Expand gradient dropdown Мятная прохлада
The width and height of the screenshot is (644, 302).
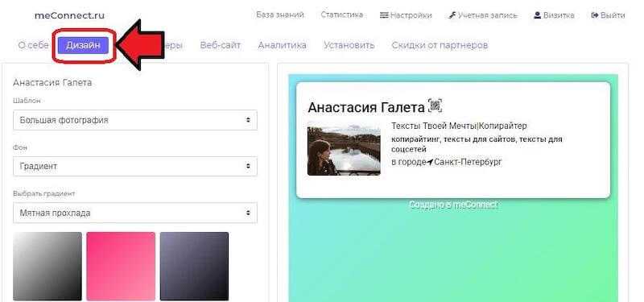[135, 213]
